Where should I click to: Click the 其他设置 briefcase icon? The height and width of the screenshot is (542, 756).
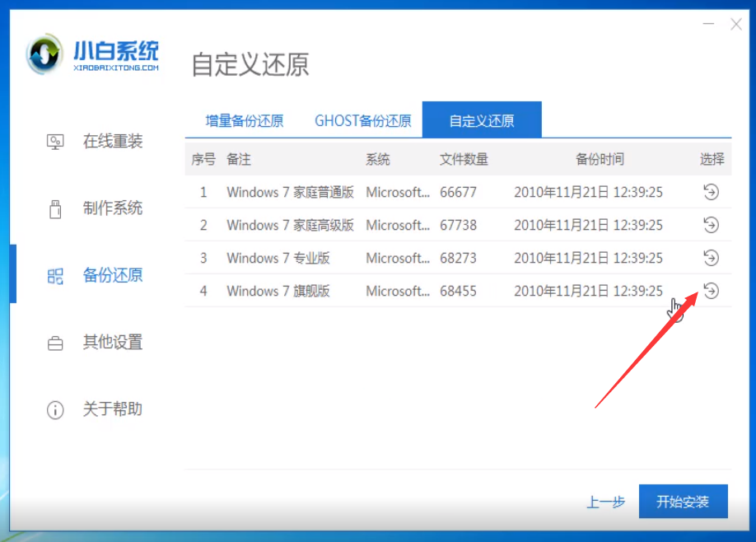point(55,343)
